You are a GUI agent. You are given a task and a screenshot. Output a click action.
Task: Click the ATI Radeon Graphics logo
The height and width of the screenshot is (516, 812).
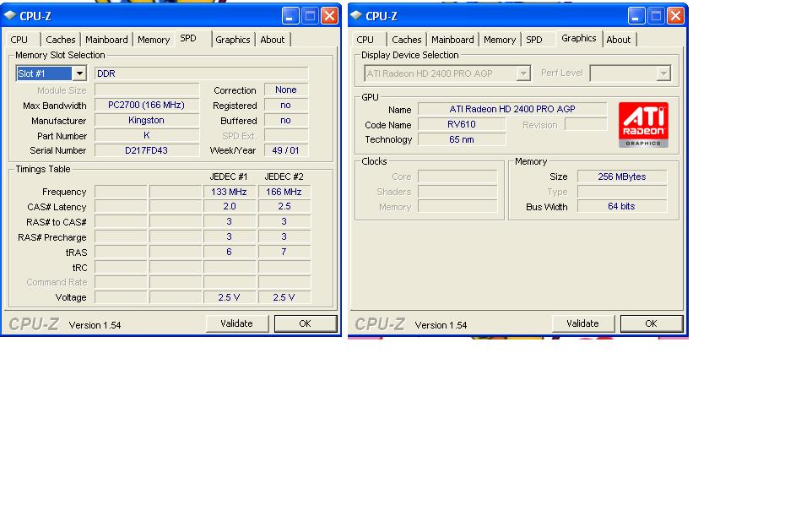click(x=643, y=125)
